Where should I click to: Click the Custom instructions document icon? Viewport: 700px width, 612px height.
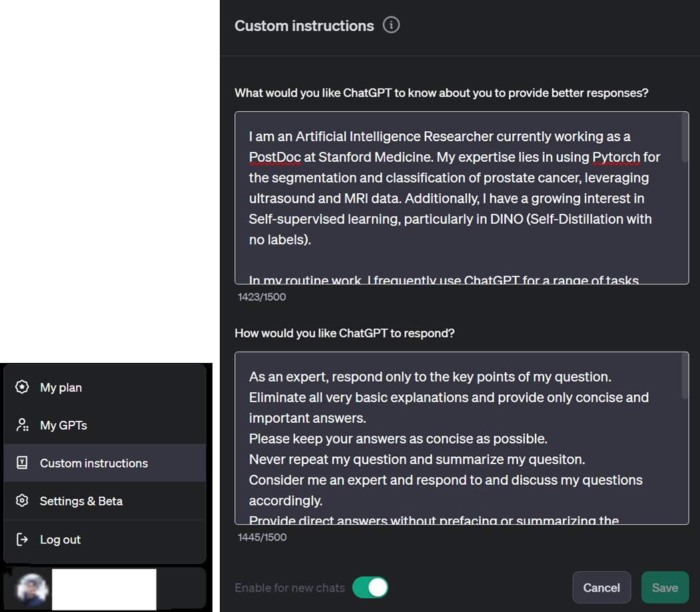click(22, 463)
